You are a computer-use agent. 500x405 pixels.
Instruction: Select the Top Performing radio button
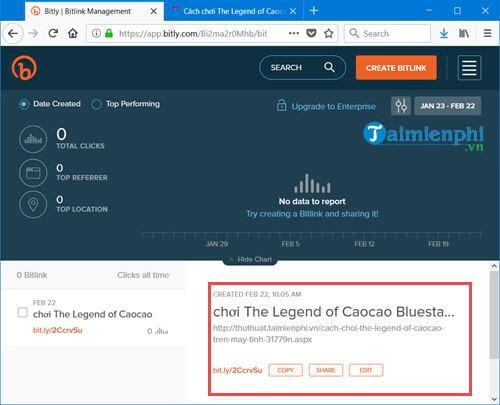[96, 104]
